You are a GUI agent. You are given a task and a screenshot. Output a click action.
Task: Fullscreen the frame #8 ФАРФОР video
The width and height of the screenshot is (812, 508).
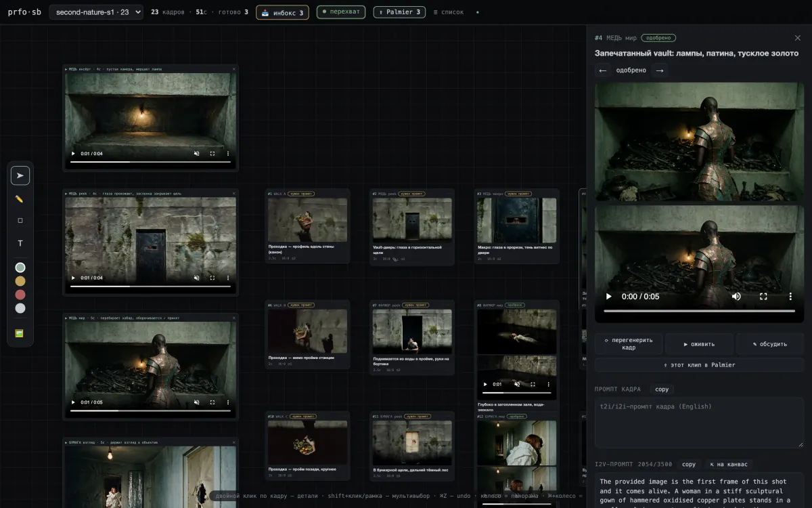click(533, 384)
